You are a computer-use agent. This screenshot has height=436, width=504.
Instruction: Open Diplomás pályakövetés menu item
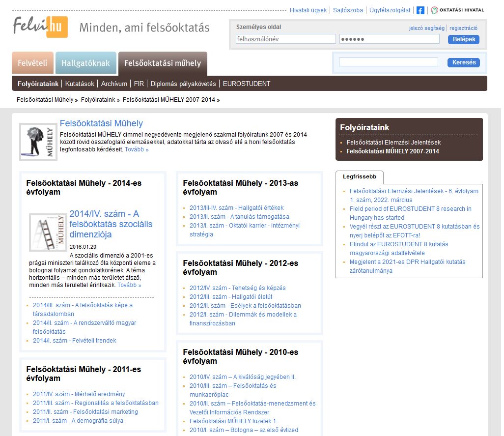tap(183, 84)
